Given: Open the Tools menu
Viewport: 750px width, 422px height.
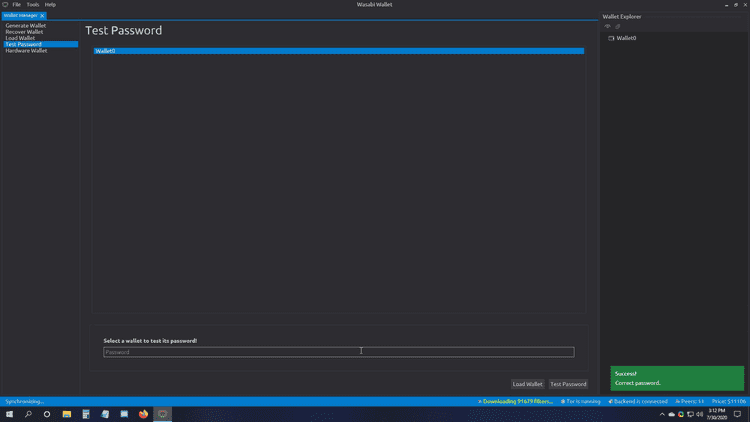Looking at the screenshot, I should [33, 5].
